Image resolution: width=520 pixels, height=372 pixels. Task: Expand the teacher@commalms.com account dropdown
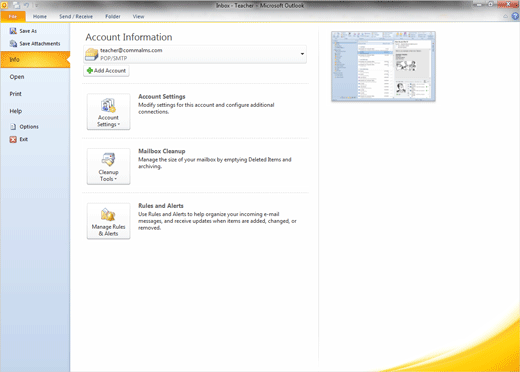pyautogui.click(x=302, y=54)
